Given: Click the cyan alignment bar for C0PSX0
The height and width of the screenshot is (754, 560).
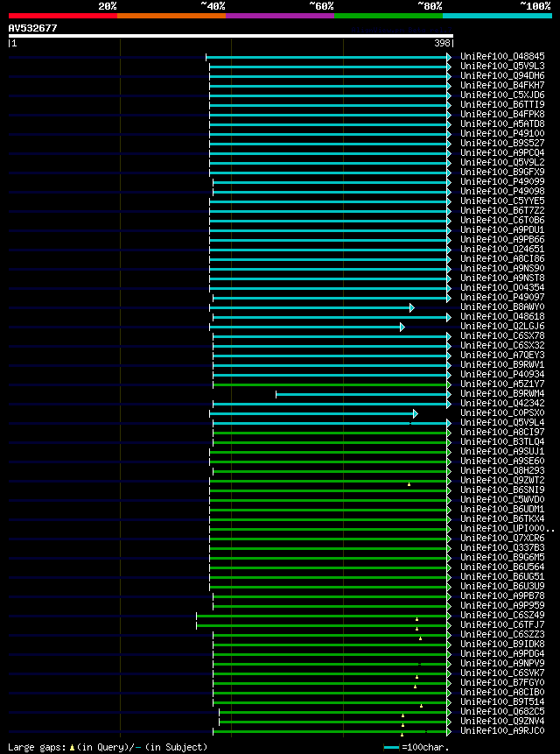Looking at the screenshot, I should pos(313,413).
